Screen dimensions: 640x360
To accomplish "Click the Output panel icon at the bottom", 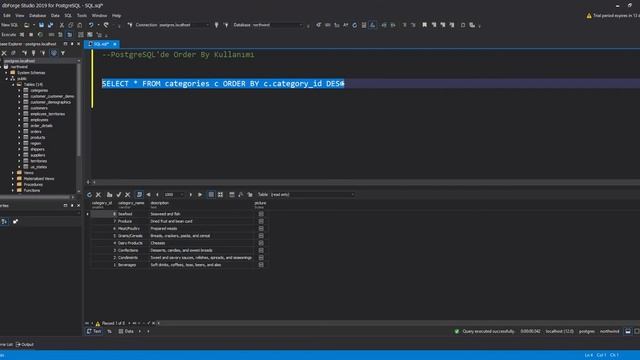I will click(x=18, y=344).
